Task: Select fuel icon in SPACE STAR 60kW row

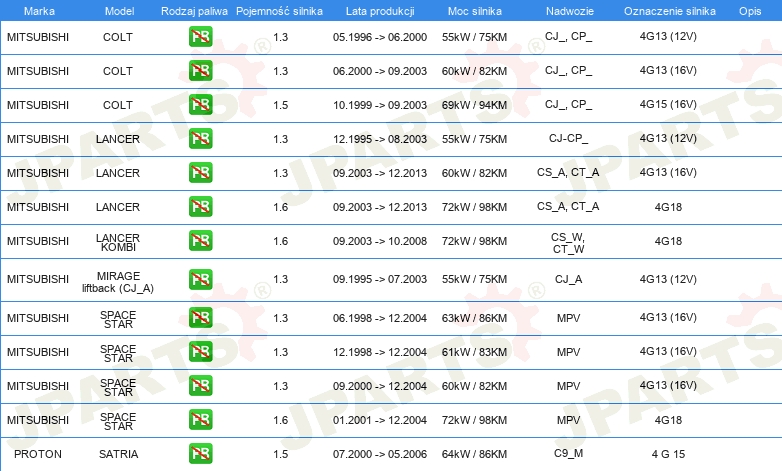Action: (200, 386)
